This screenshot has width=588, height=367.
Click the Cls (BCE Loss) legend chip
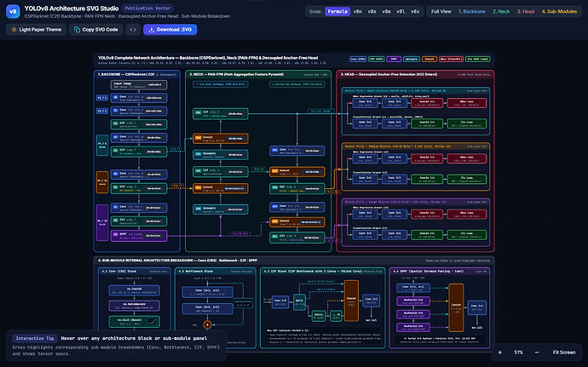coord(478,60)
